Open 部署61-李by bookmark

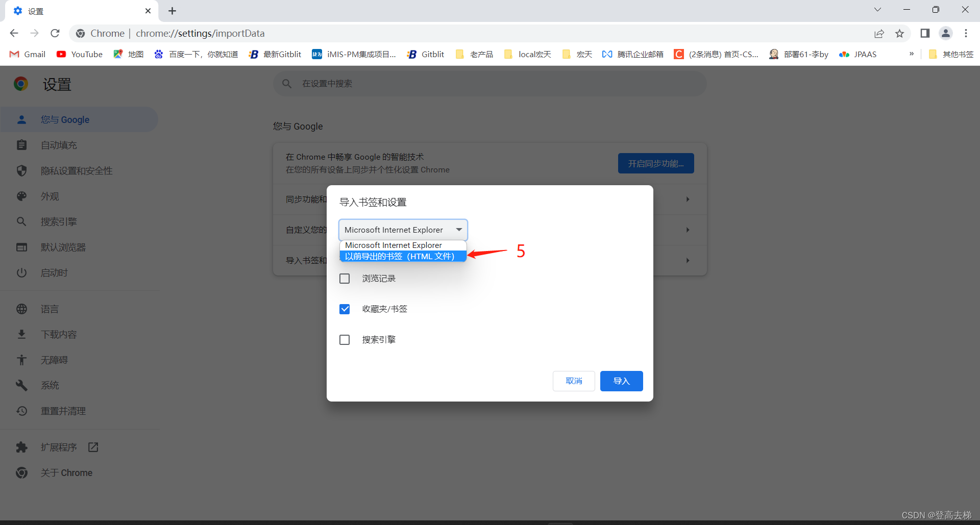pyautogui.click(x=799, y=54)
